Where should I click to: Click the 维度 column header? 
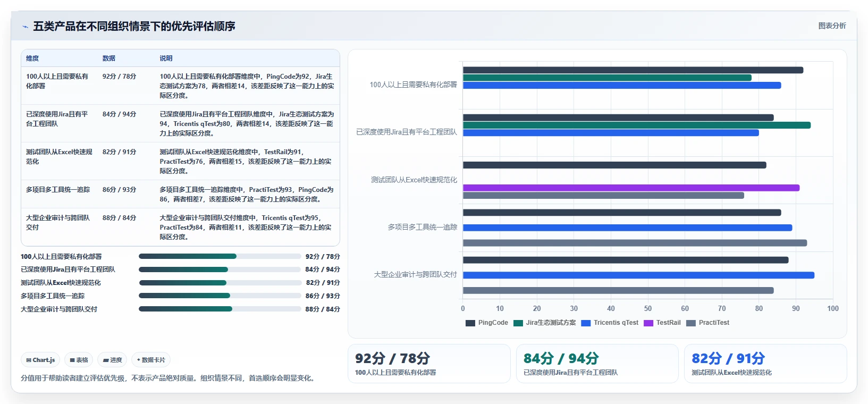[32, 58]
